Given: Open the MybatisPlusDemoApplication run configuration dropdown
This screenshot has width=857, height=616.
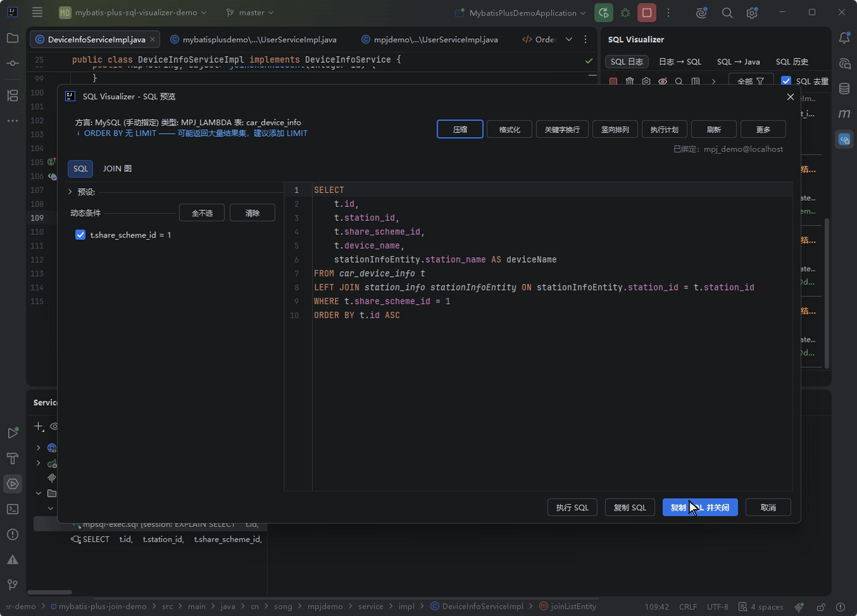Looking at the screenshot, I should coord(520,13).
